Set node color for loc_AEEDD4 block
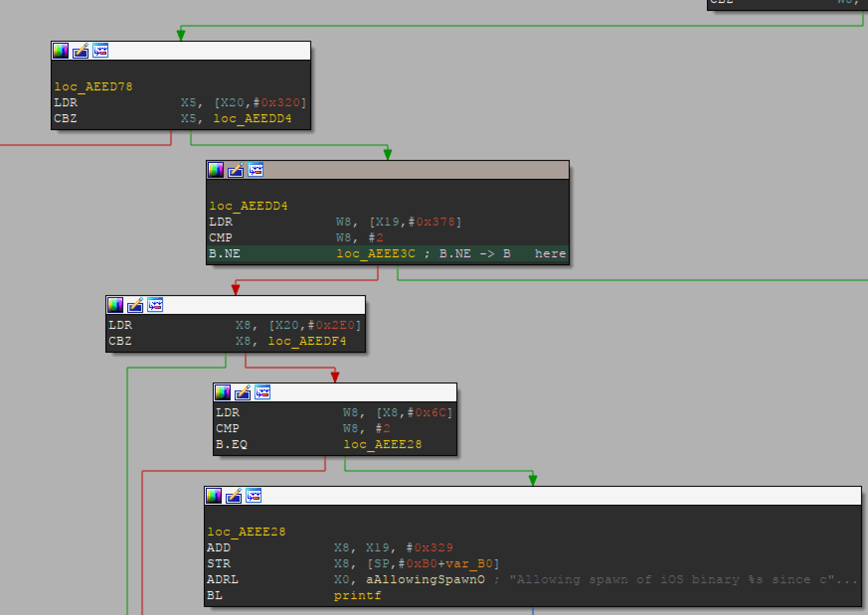This screenshot has height=615, width=868. [216, 170]
